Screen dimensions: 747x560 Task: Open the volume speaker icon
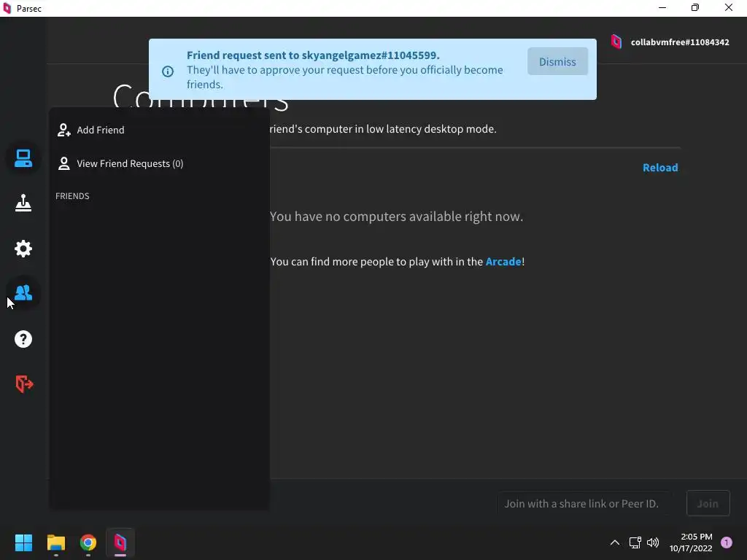pyautogui.click(x=653, y=542)
